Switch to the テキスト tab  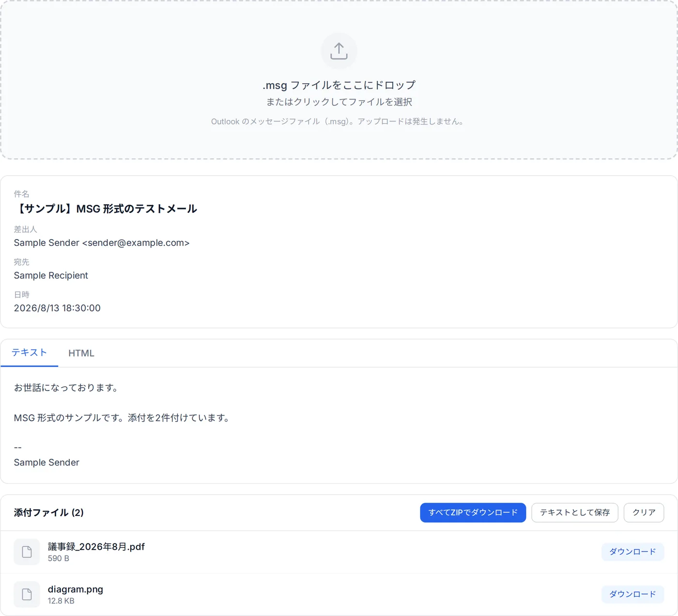(29, 353)
